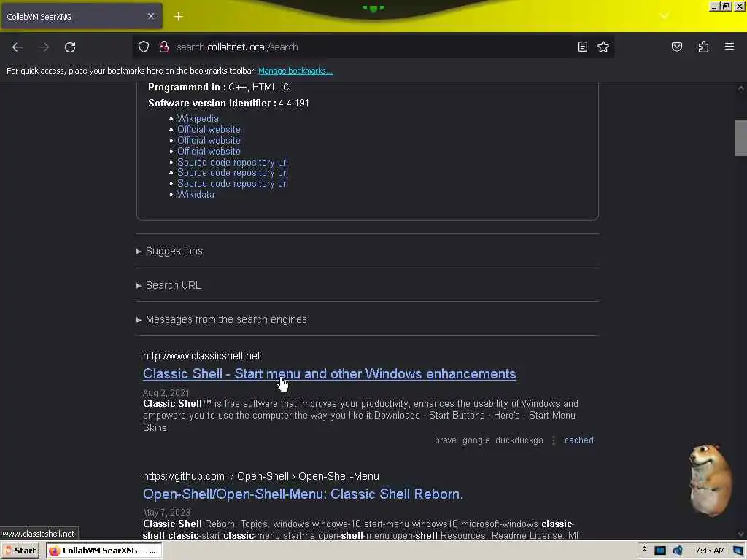Image resolution: width=747 pixels, height=560 pixels.
Task: Click the scrollbar up arrow
Action: (x=740, y=88)
